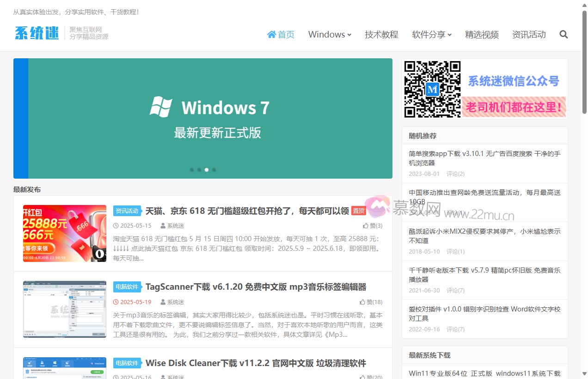Click the 系统迷 site logo
This screenshot has width=588, height=379.
(x=37, y=33)
